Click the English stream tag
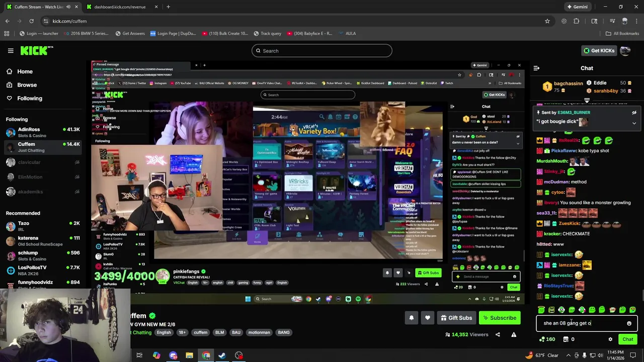644x362 pixels. point(164,332)
